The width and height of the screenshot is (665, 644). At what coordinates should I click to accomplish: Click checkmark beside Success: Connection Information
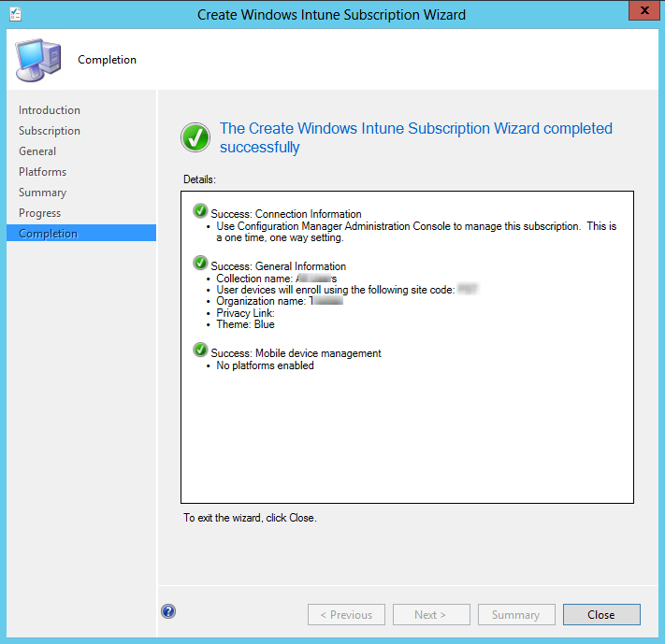pos(200,210)
